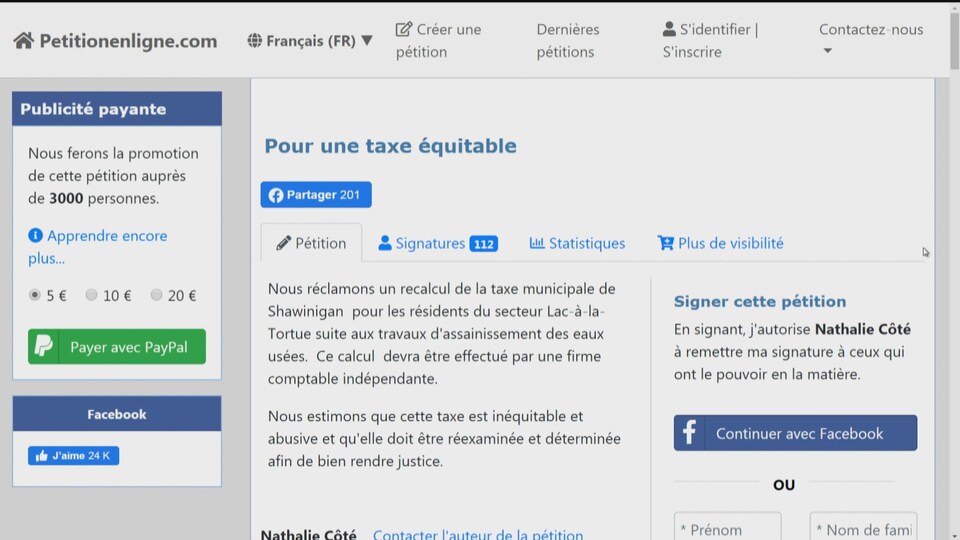Click the thumbs-up icon in J'aime button
This screenshot has width=960, height=540.
coord(42,456)
